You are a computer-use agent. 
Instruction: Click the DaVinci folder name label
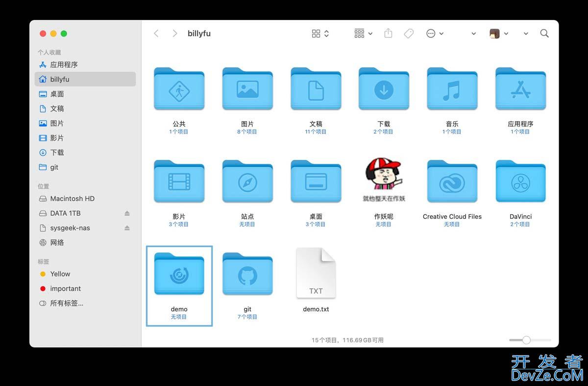(520, 217)
